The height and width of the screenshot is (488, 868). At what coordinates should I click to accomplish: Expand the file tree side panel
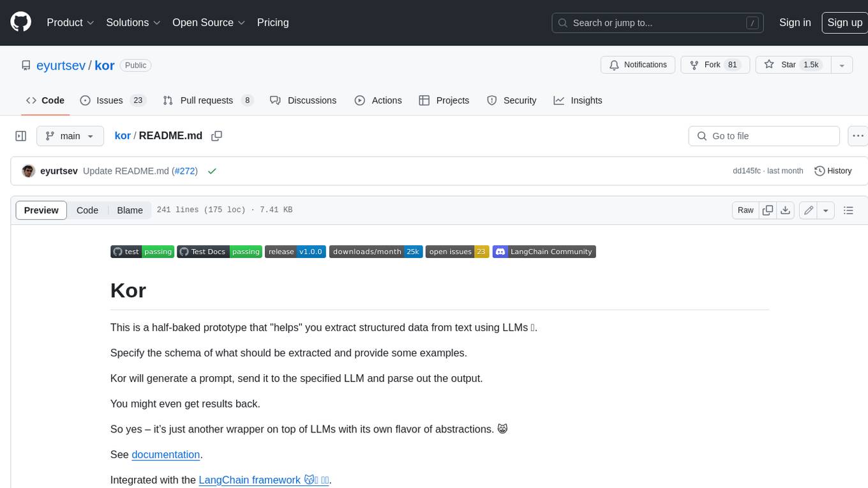click(20, 136)
